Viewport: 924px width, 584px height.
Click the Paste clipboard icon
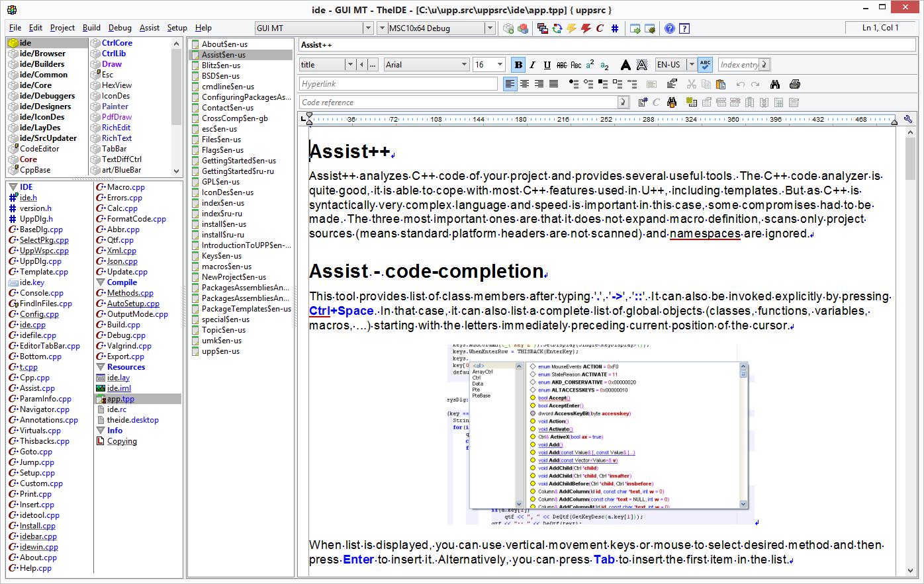(721, 84)
